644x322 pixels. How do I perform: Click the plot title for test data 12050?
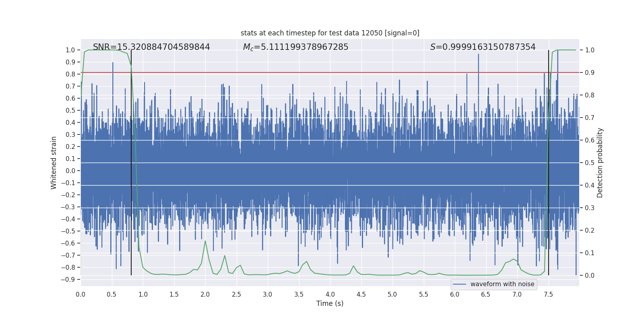coord(330,33)
